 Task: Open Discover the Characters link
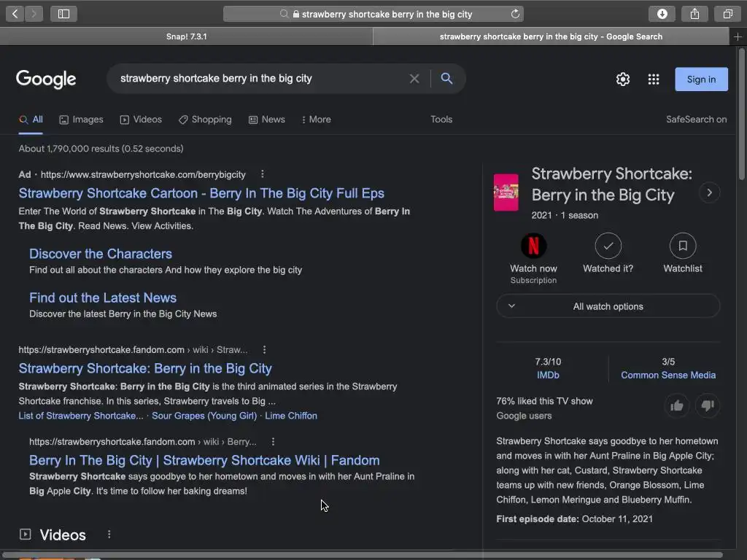(101, 254)
